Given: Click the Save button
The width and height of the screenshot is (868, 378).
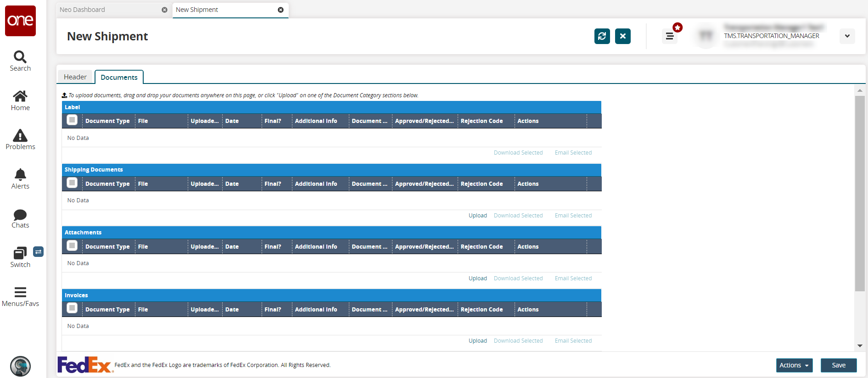Looking at the screenshot, I should click(x=838, y=365).
